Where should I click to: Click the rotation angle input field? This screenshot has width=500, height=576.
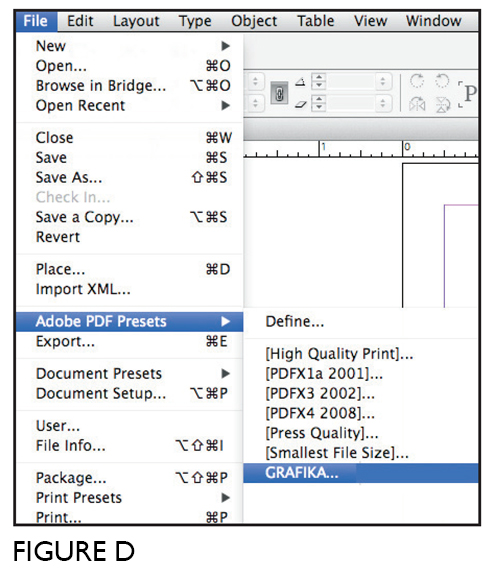tap(350, 81)
